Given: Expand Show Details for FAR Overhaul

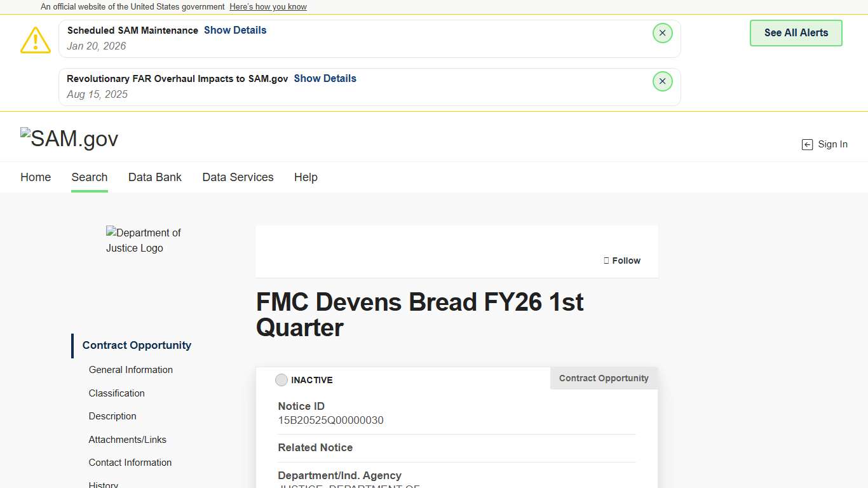Looking at the screenshot, I should pos(325,78).
